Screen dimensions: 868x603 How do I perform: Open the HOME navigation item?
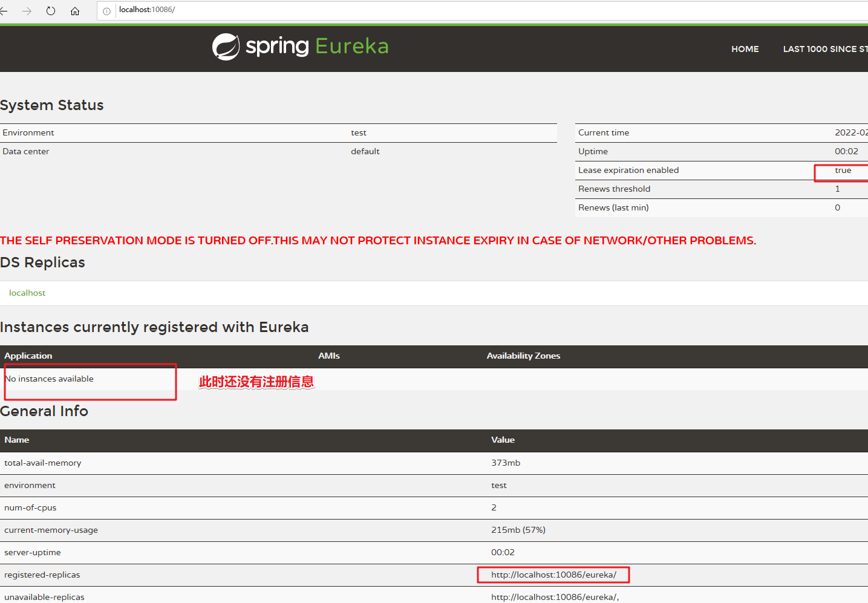point(745,49)
